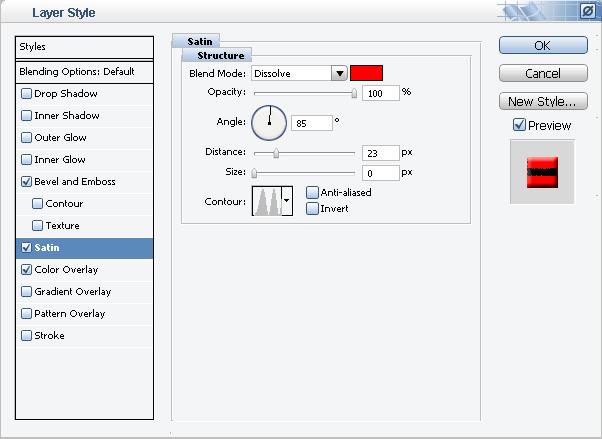The height and width of the screenshot is (439, 602).
Task: Check the Invert option
Action: (313, 209)
